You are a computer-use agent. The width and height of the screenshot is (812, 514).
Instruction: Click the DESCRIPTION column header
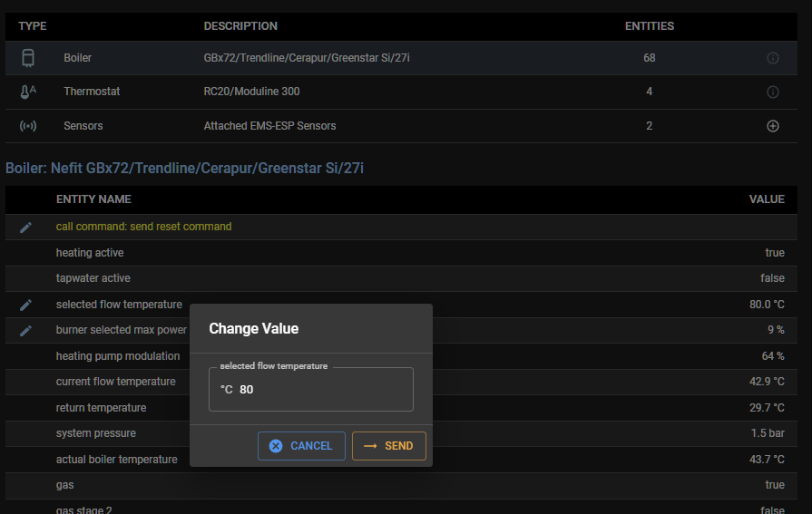pos(240,26)
